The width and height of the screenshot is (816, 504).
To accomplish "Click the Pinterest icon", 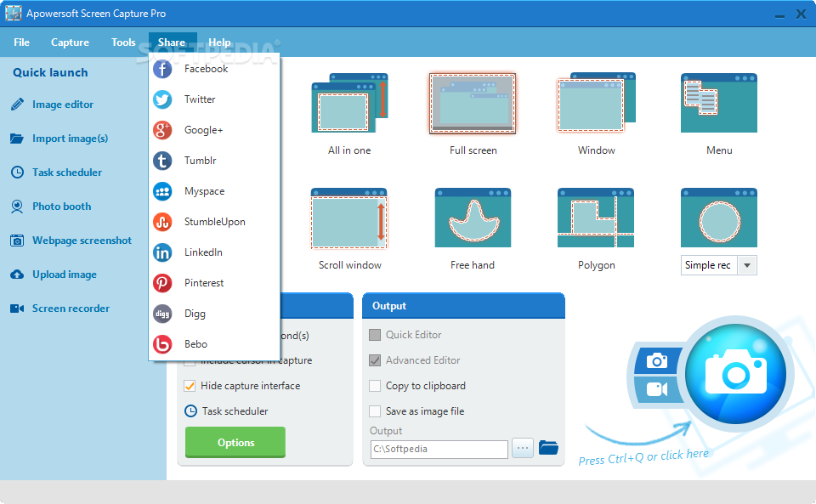I will tap(162, 283).
